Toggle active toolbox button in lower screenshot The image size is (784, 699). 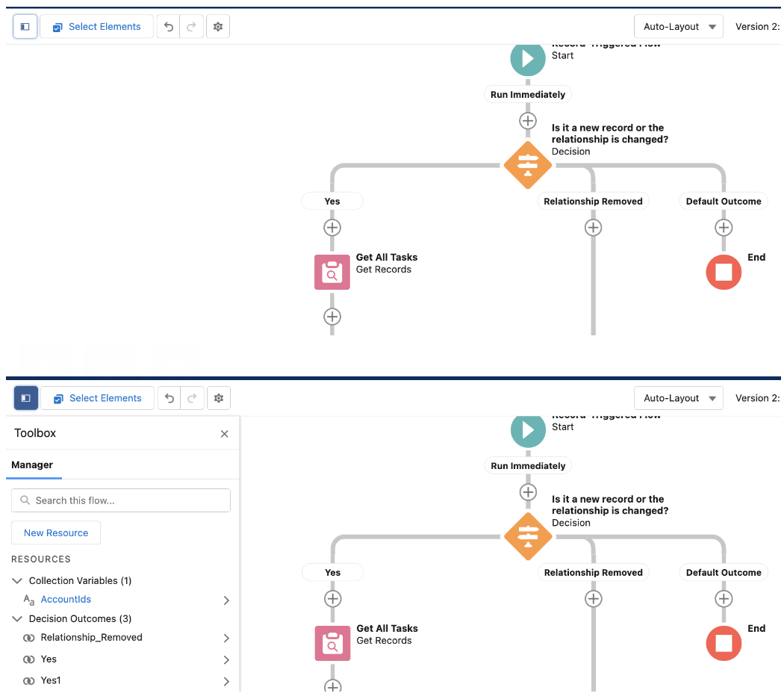26,398
